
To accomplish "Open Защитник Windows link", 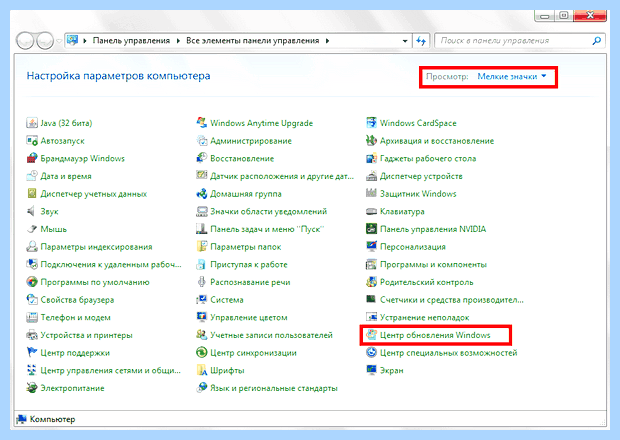I will point(418,194).
